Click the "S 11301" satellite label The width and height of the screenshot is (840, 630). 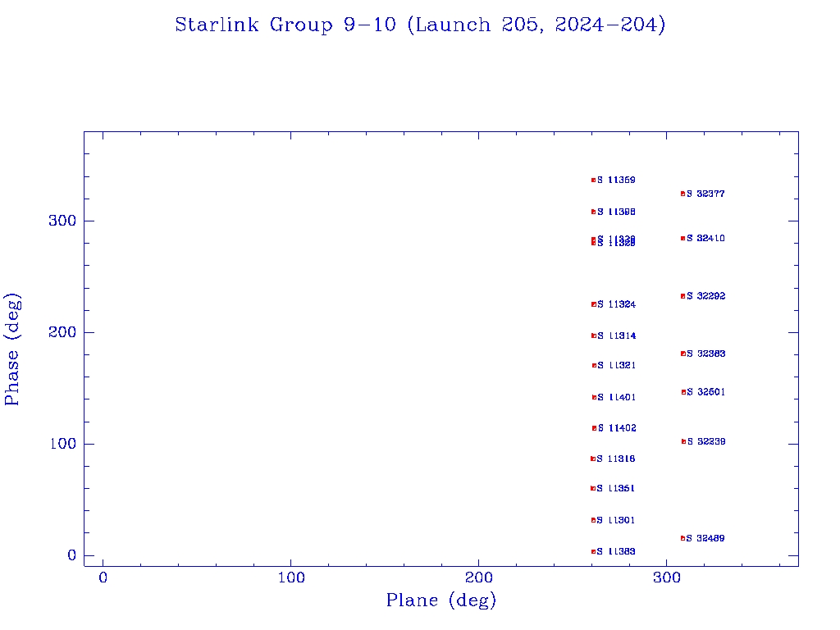(x=616, y=520)
